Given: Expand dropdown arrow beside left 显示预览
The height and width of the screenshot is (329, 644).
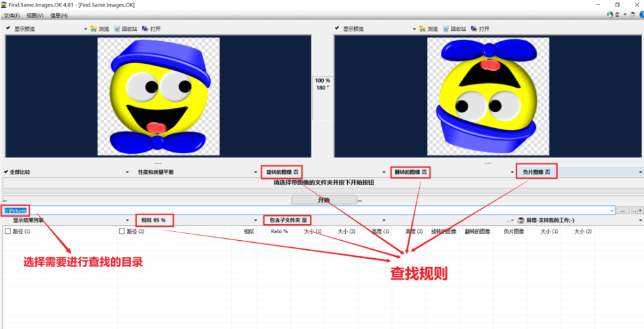Looking at the screenshot, I should [86, 29].
